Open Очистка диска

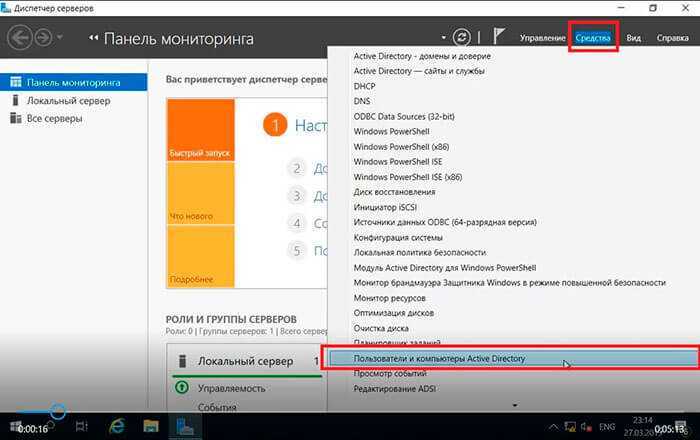pos(381,328)
